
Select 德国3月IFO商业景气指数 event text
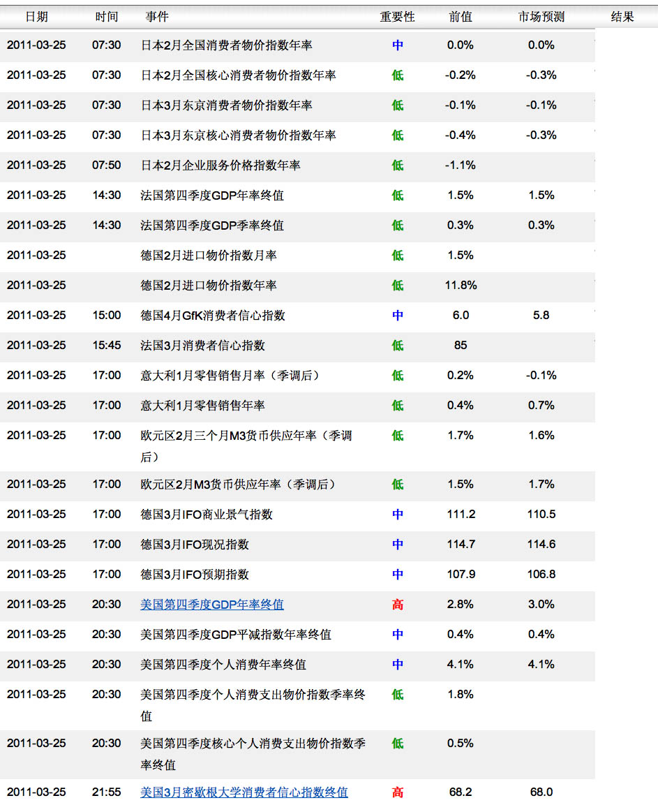(207, 515)
